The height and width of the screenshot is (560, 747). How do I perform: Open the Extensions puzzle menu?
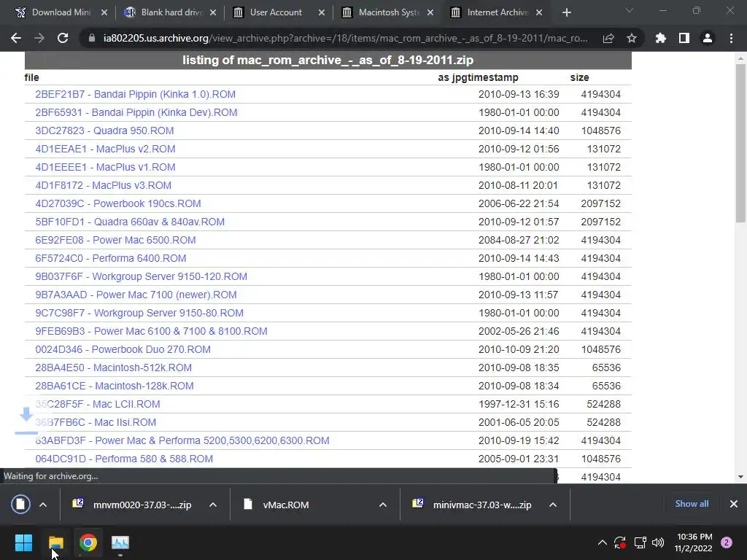[661, 38]
